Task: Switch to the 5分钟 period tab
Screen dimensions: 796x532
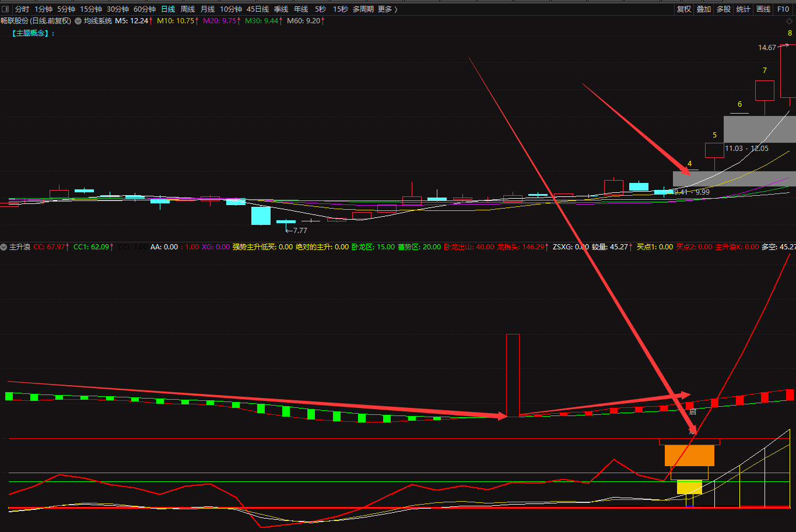Action: point(66,9)
